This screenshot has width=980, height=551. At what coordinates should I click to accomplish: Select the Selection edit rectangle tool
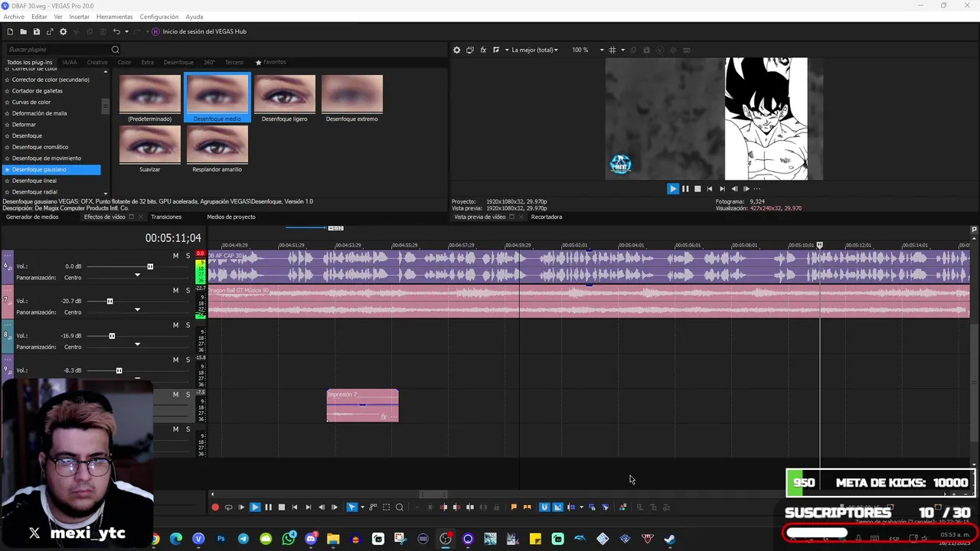click(387, 507)
